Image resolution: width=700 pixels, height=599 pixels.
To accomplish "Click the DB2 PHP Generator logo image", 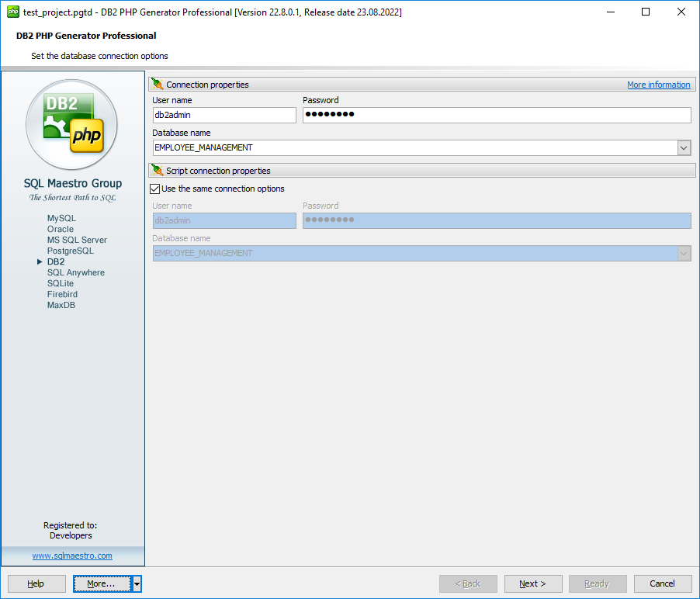I will point(71,124).
